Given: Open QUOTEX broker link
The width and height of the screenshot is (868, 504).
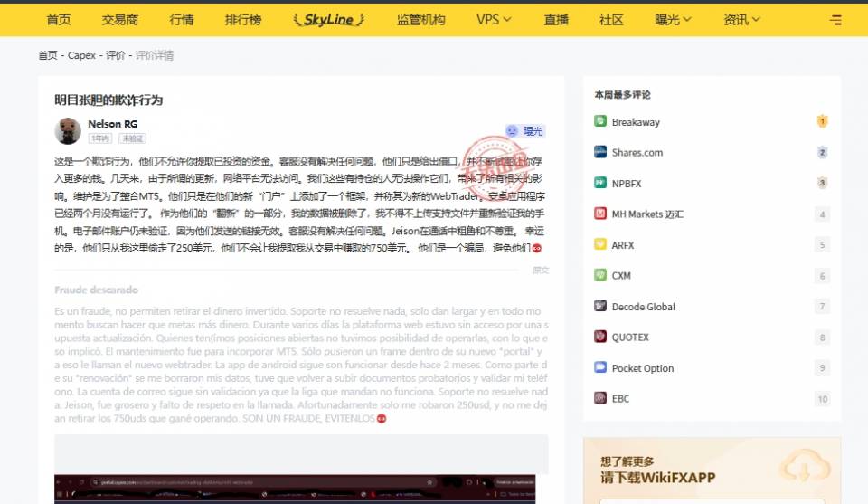Looking at the screenshot, I should point(630,337).
